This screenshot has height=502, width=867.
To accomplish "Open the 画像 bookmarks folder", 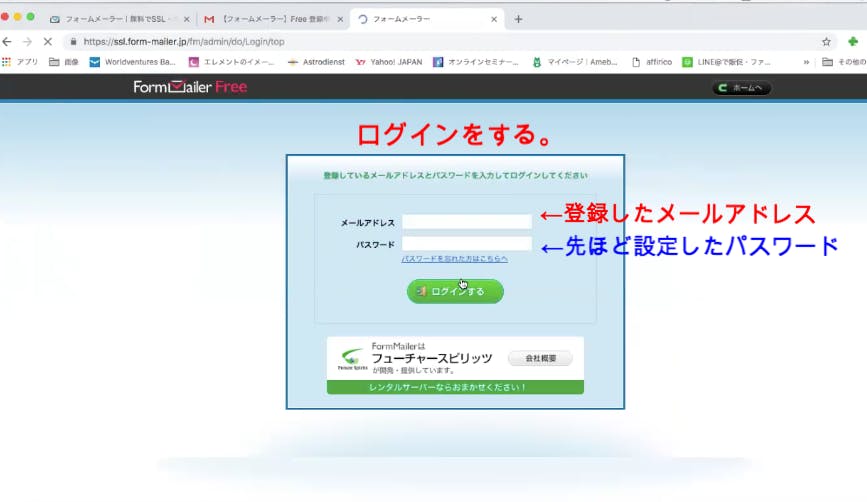I will pos(64,62).
